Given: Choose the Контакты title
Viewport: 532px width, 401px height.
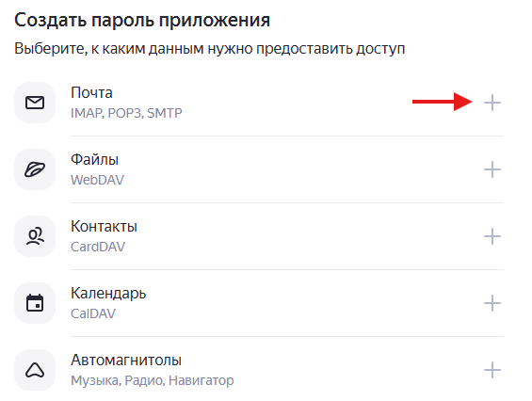Looking at the screenshot, I should pyautogui.click(x=104, y=226).
